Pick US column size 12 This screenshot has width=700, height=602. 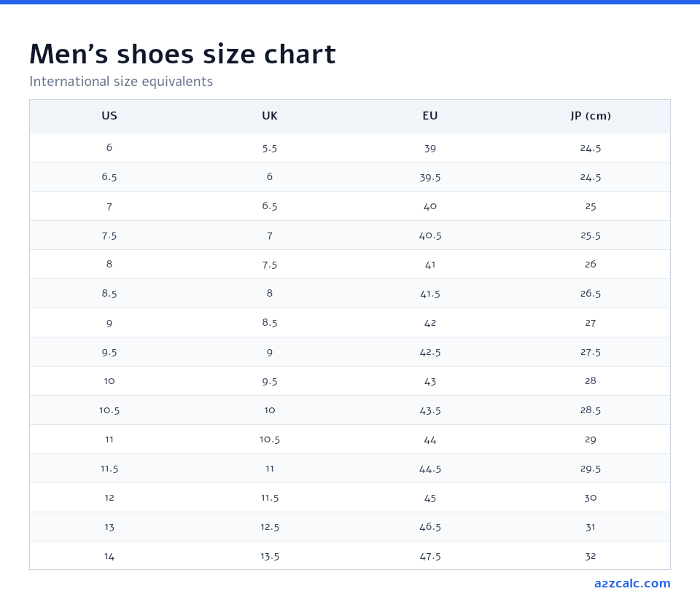click(109, 498)
